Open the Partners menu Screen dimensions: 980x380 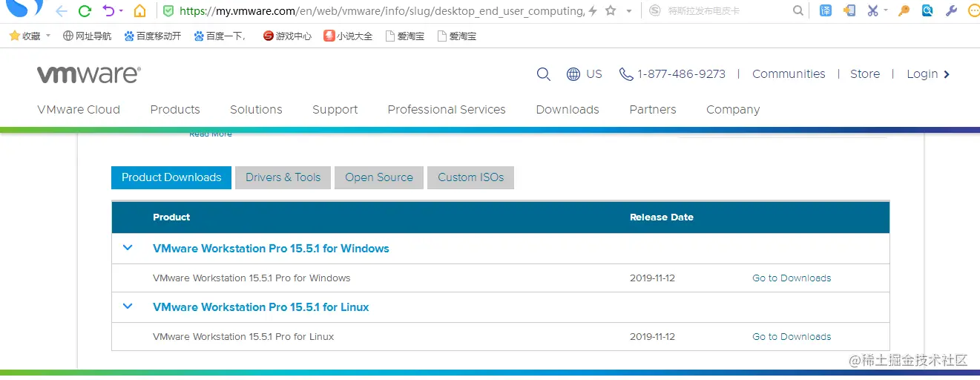pyautogui.click(x=653, y=110)
